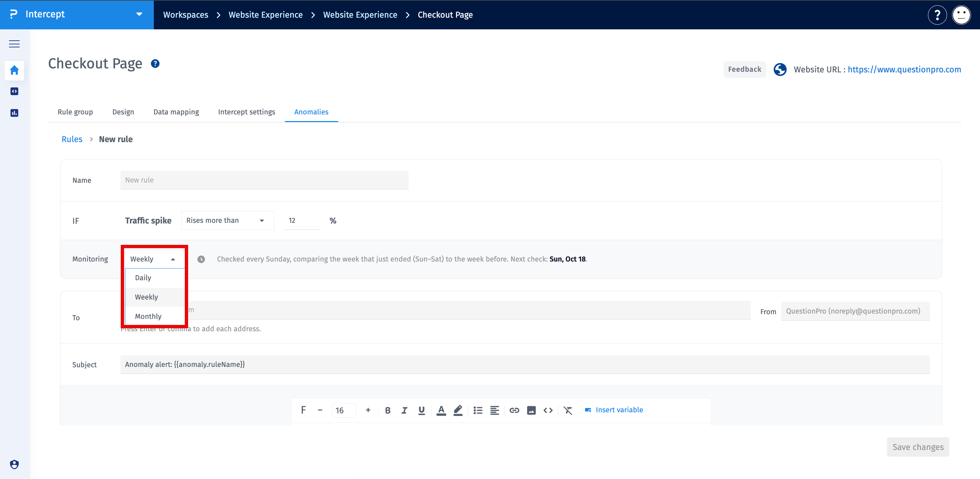
Task: Click the Feedback button
Action: click(x=745, y=69)
